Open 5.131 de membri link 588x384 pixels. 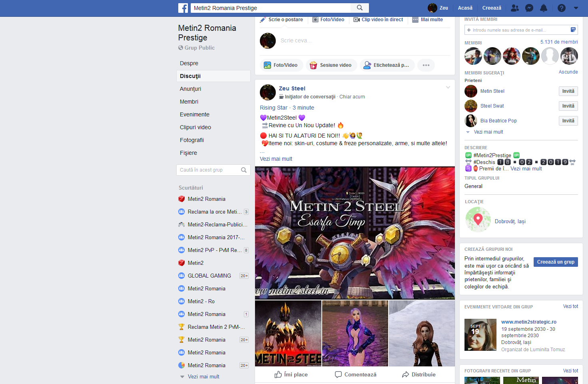point(559,42)
